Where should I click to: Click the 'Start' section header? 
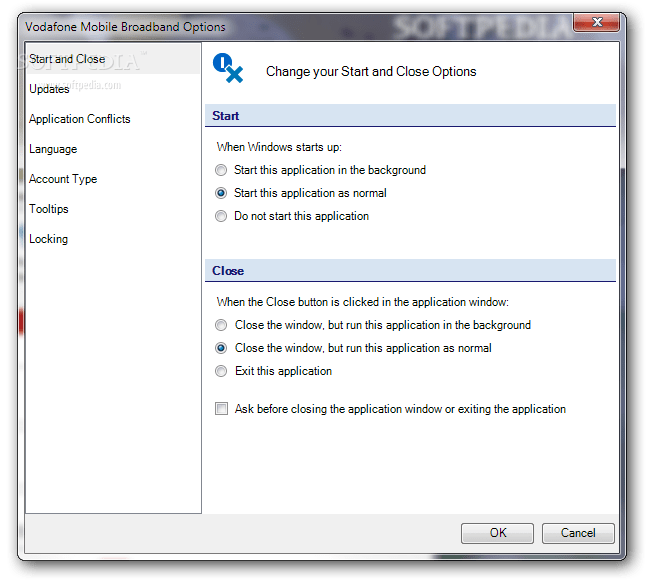pyautogui.click(x=410, y=116)
